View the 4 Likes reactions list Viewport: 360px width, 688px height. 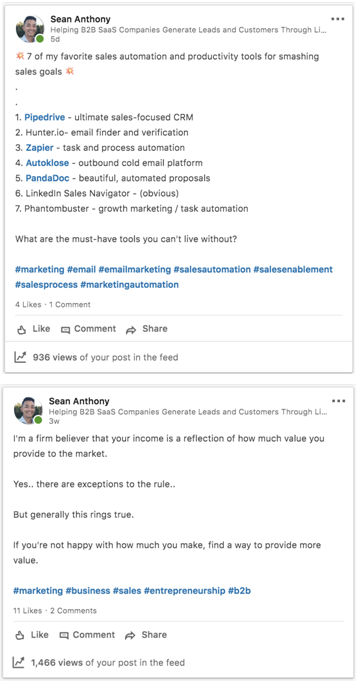(x=28, y=305)
